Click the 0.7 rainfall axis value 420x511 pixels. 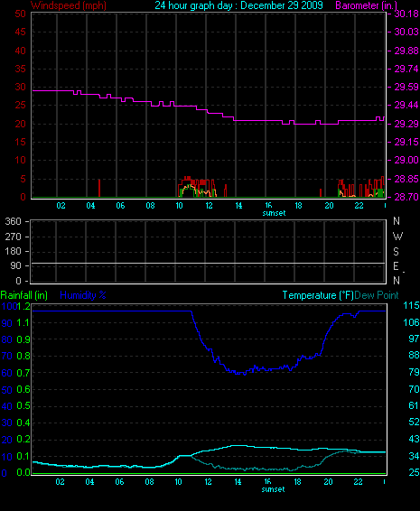23,373
